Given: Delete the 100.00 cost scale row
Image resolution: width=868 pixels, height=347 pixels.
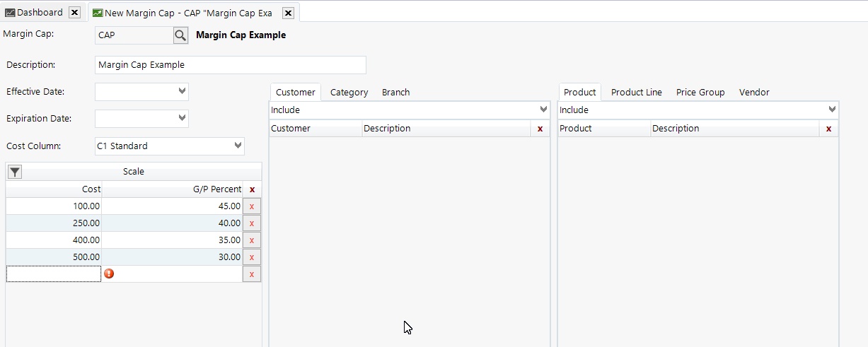Looking at the screenshot, I should (x=252, y=206).
